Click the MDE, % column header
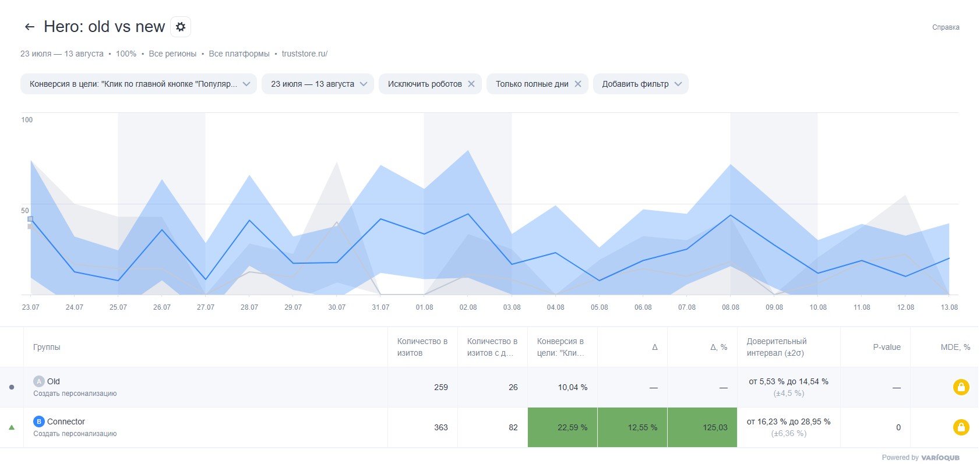Screen dimensions: 980x464 [x=956, y=347]
